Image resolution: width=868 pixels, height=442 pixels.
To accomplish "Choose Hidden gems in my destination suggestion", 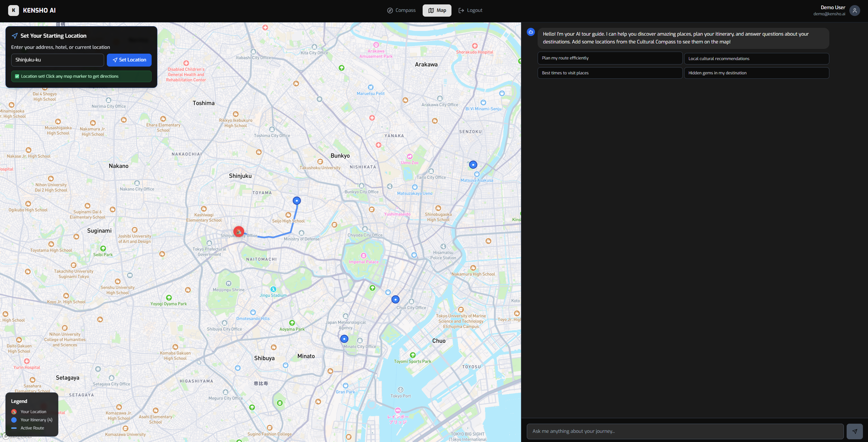I will tap(756, 73).
